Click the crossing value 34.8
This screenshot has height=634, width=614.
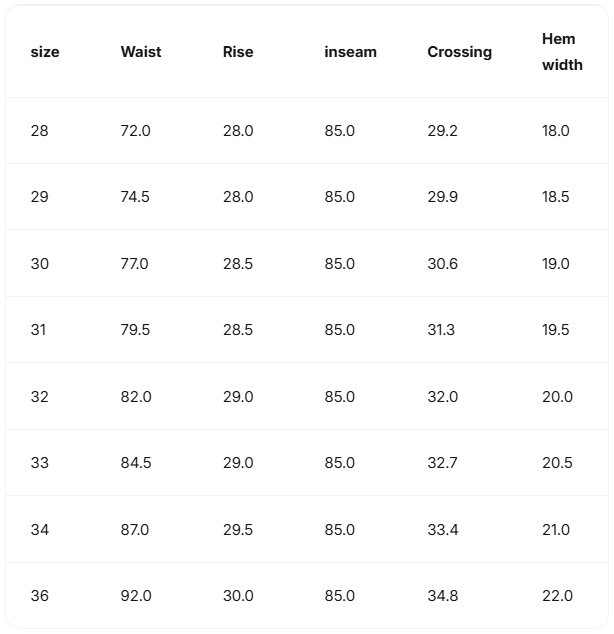pos(443,596)
